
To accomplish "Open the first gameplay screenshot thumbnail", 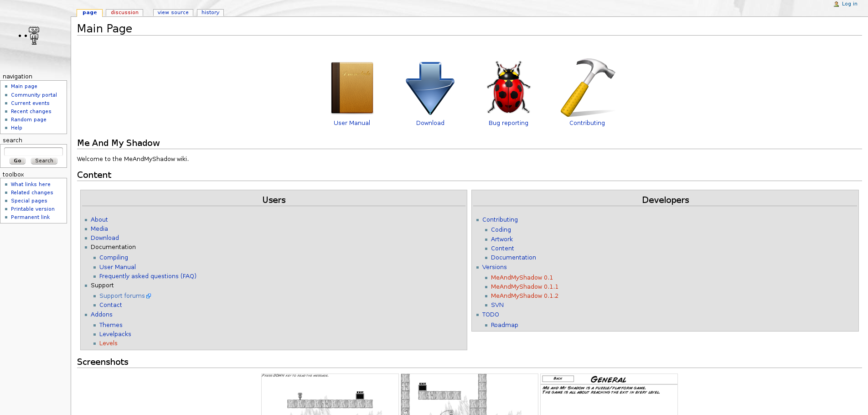I will pos(330,394).
